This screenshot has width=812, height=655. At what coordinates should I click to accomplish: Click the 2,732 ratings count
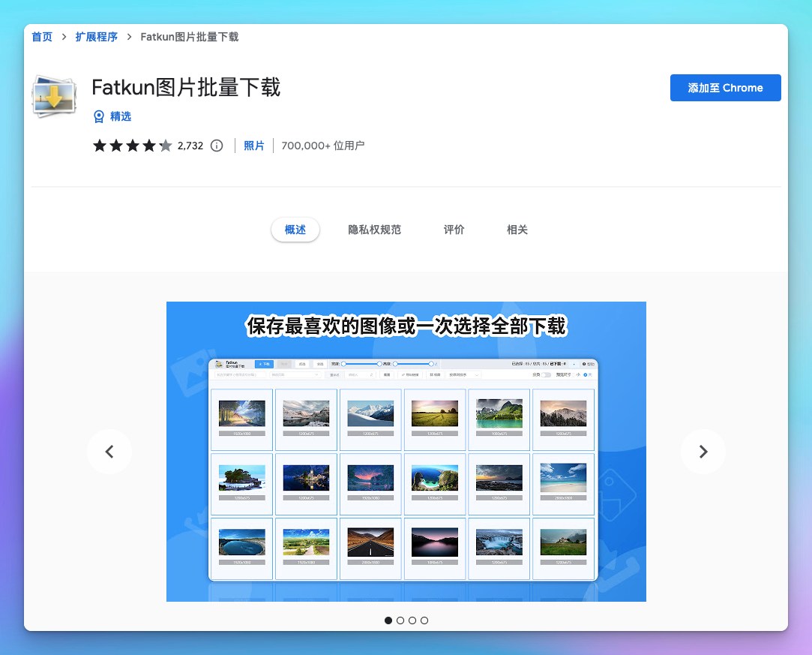(x=190, y=146)
